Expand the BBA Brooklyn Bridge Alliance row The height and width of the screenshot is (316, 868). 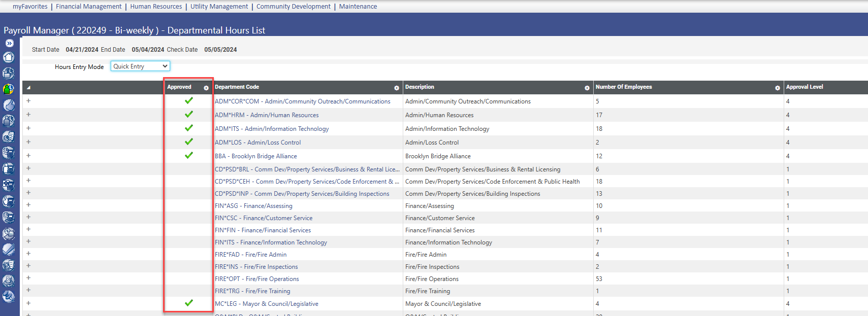(28, 156)
